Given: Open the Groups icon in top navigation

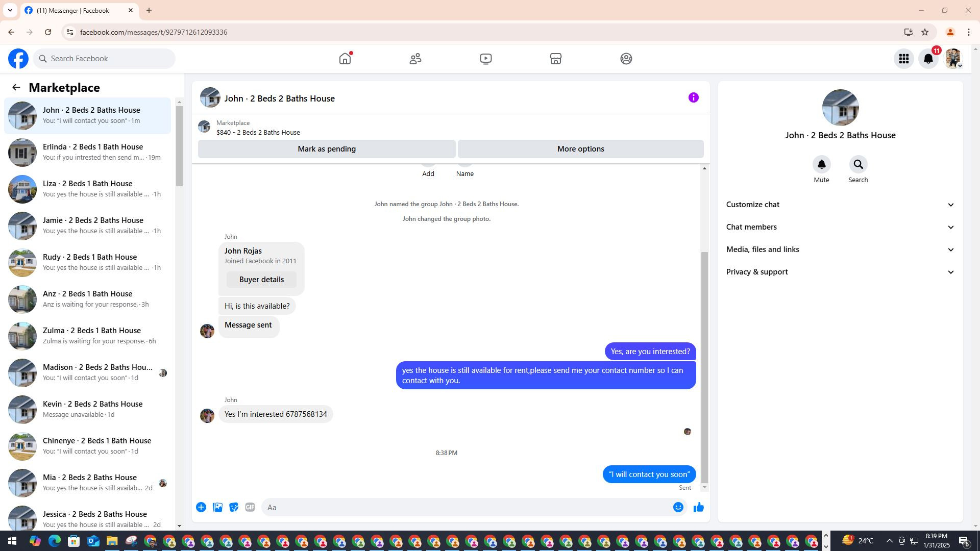Looking at the screenshot, I should (626, 59).
